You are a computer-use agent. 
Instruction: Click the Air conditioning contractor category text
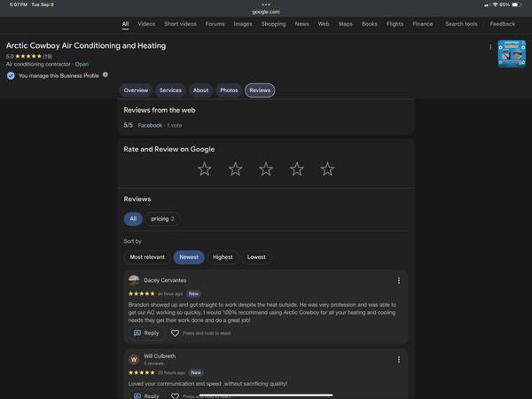(38, 64)
